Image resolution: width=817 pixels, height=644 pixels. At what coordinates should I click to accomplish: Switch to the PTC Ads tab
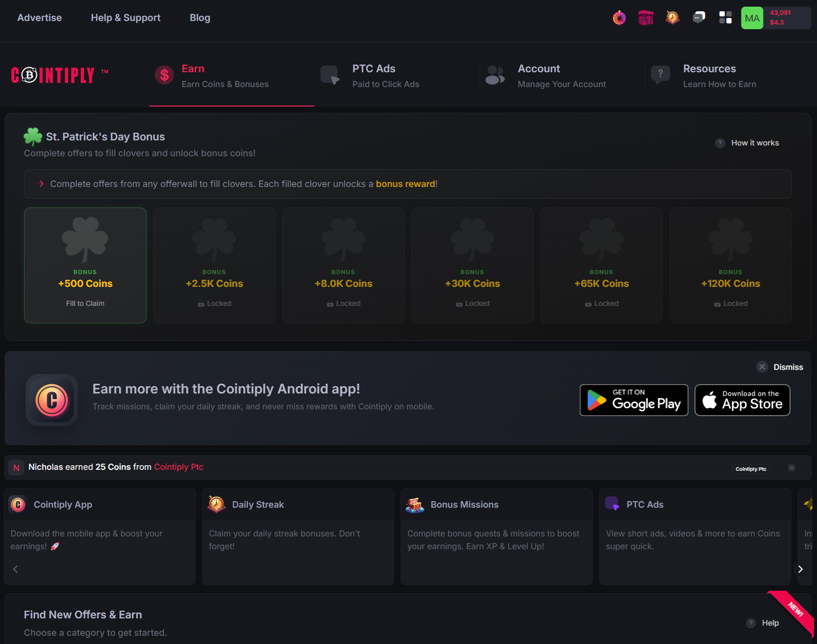tap(397, 76)
